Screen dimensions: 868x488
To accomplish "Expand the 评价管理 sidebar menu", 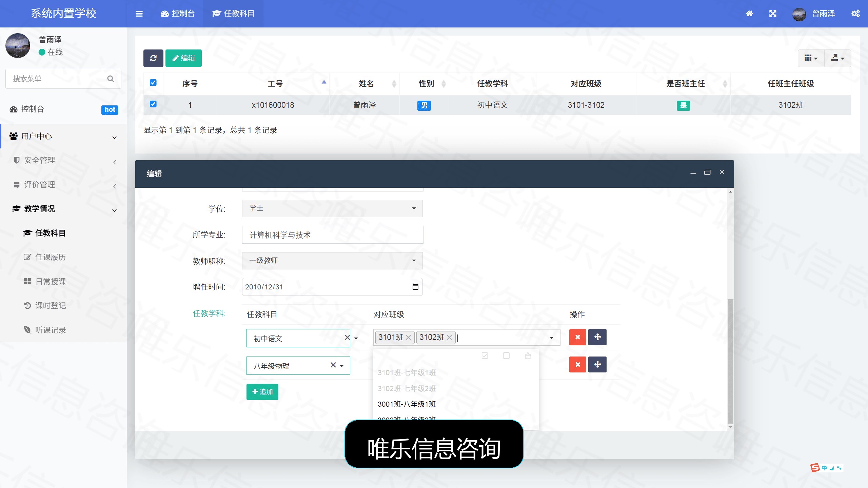I will click(x=63, y=185).
